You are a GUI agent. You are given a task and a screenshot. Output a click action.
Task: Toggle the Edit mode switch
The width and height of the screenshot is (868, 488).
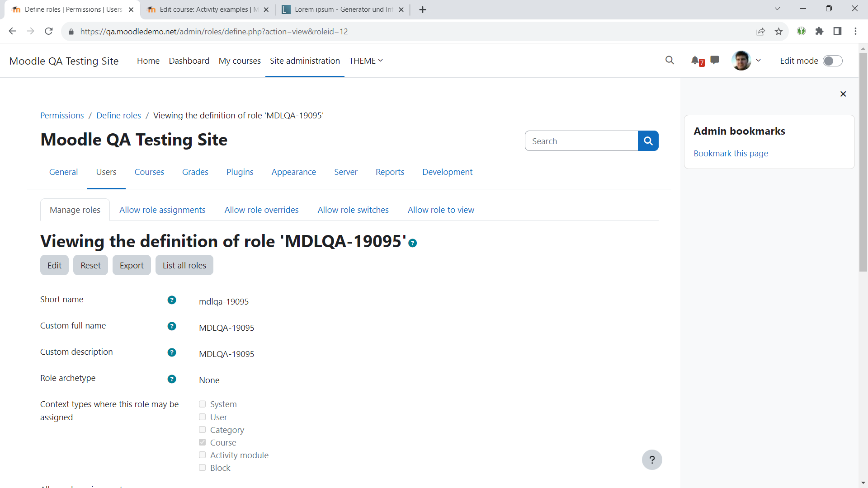coord(833,61)
